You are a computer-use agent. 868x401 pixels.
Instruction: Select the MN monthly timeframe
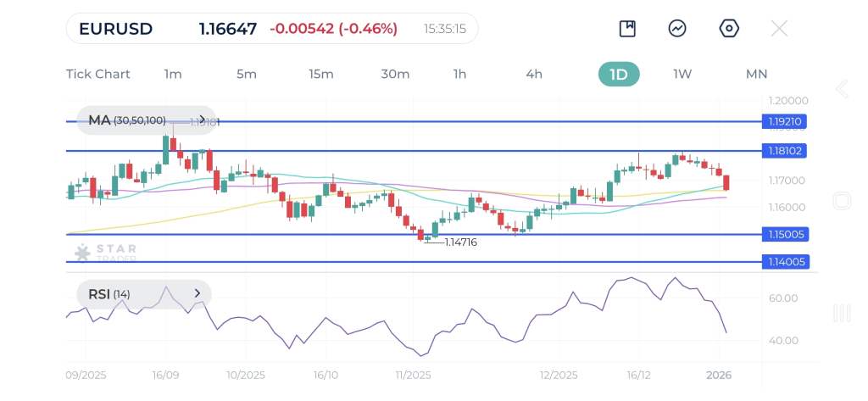point(757,75)
